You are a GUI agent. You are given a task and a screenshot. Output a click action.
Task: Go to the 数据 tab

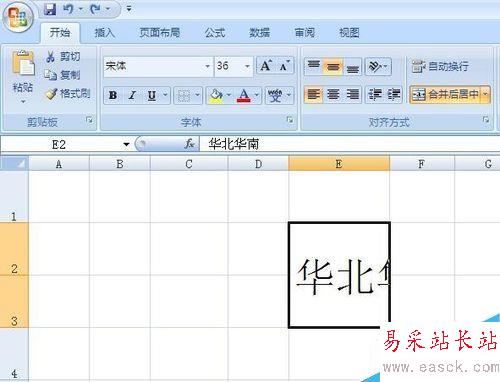(260, 33)
